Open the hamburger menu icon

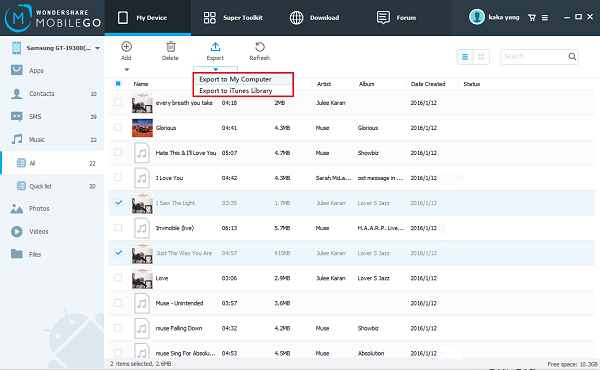545,18
